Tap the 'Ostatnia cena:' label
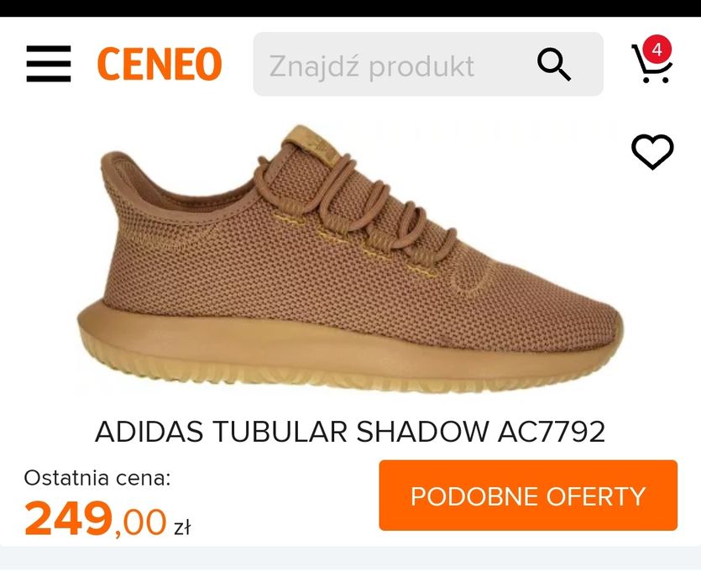701x588 pixels. click(x=97, y=478)
